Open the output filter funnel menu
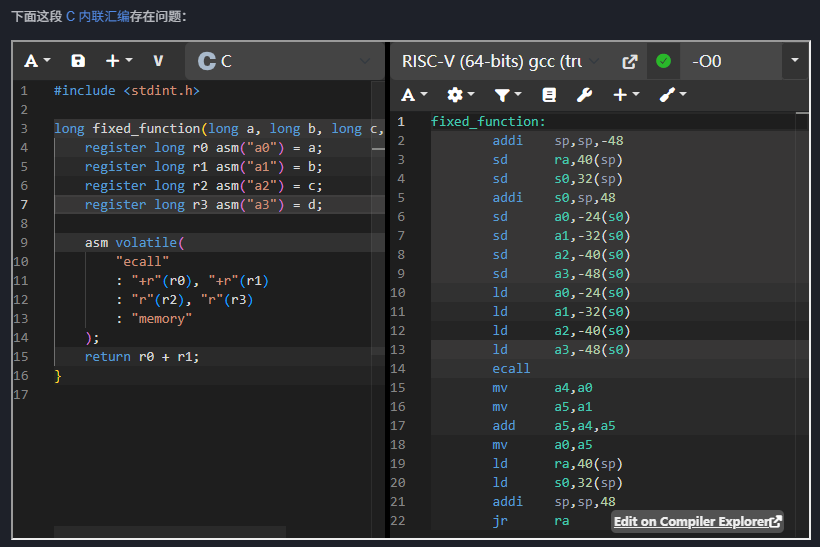This screenshot has width=820, height=547. click(x=508, y=95)
